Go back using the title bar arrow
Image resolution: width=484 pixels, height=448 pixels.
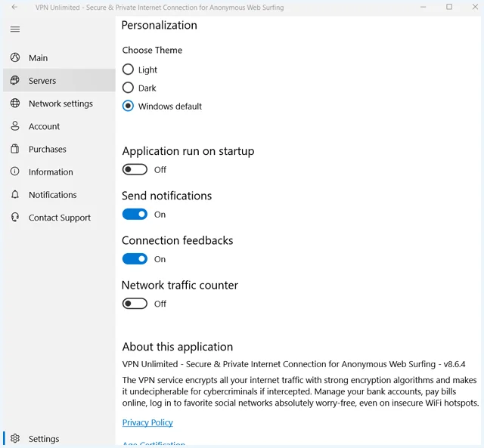pos(14,7)
